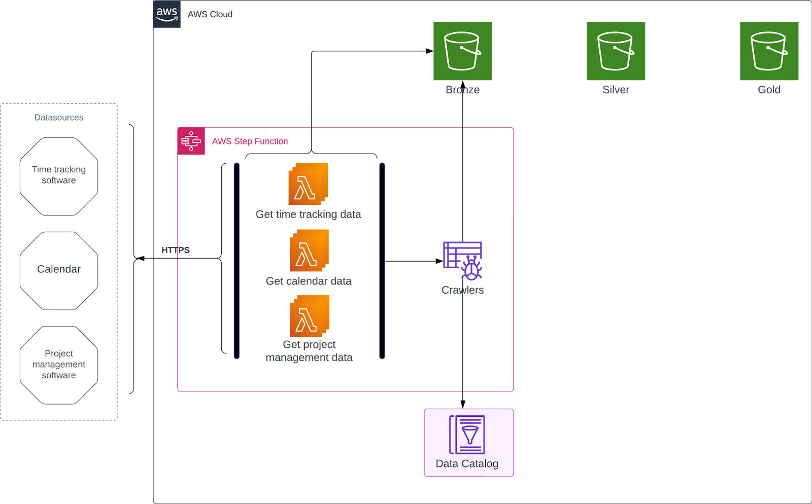Click the Crawlers label

pyautogui.click(x=462, y=290)
